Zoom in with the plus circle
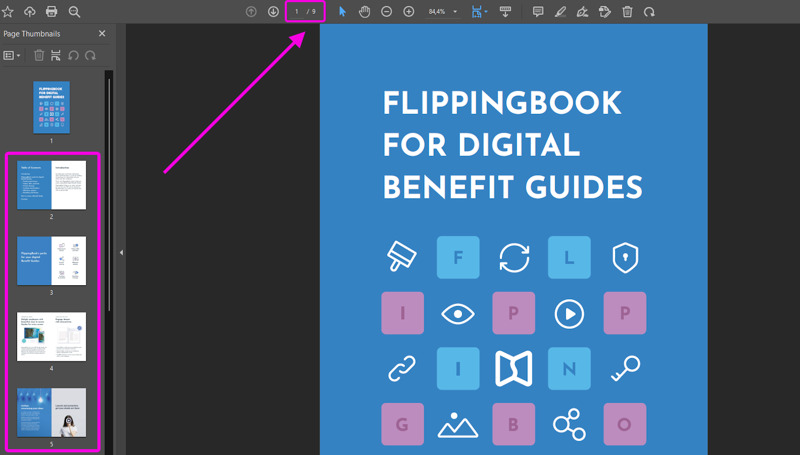800x455 pixels. [409, 12]
